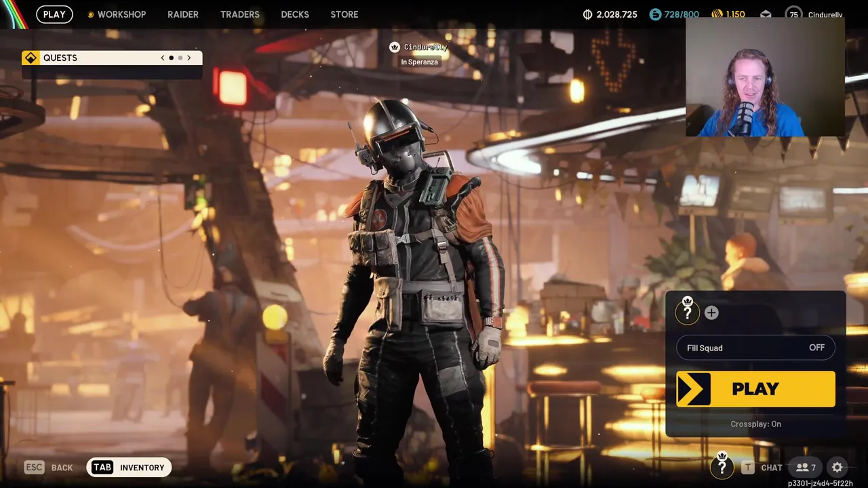
Task: Add a squad member with plus icon
Action: tap(711, 312)
